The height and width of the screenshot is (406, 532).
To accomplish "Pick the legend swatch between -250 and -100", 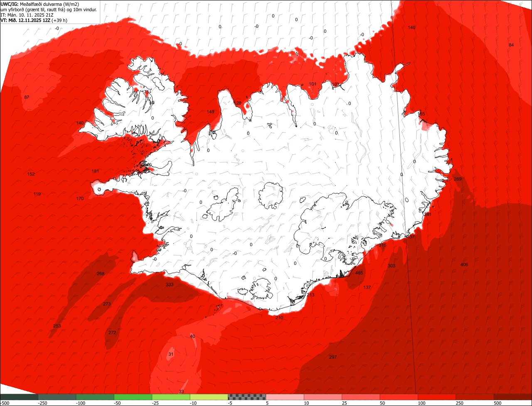I will pos(57,397).
